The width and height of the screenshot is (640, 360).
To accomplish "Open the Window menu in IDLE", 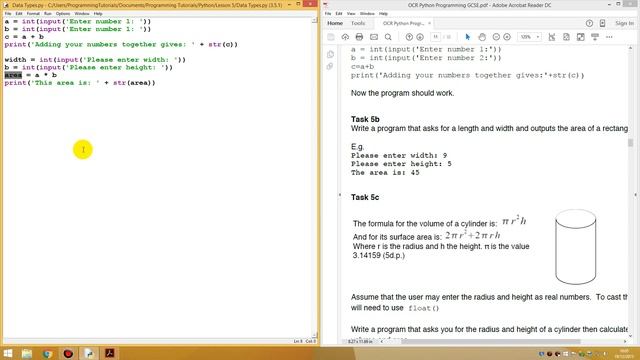I will pos(82,13).
